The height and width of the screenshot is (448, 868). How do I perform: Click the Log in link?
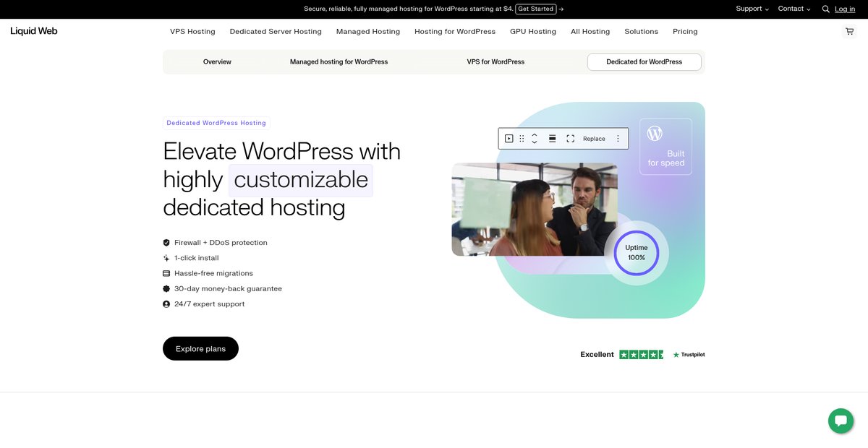pos(845,9)
